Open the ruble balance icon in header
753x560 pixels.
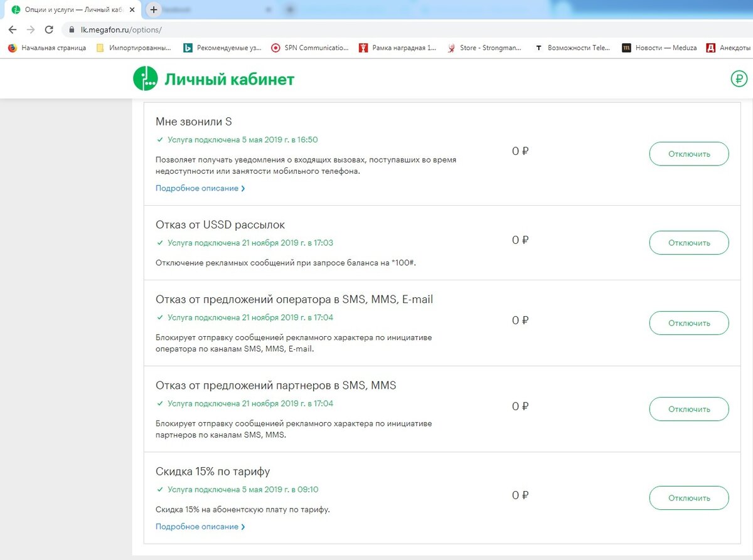pyautogui.click(x=739, y=78)
